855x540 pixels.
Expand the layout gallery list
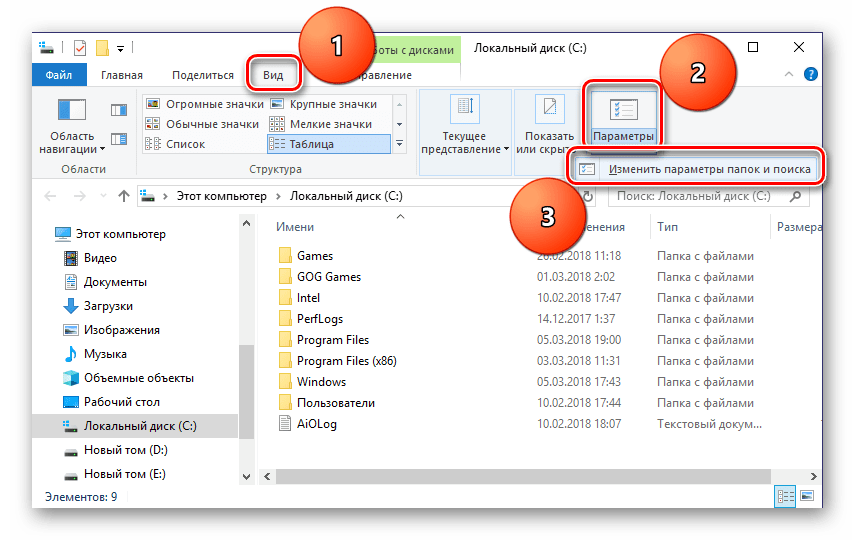[x=400, y=144]
